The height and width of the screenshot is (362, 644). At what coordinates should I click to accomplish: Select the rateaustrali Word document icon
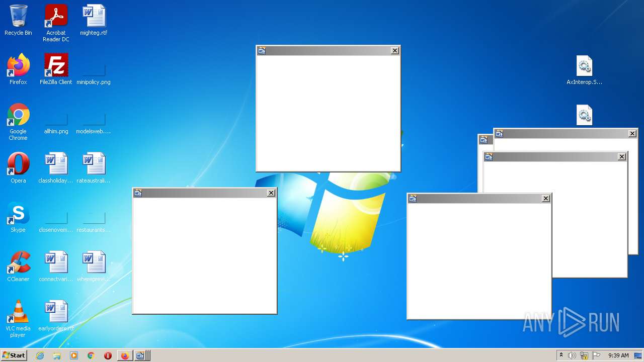(x=94, y=168)
